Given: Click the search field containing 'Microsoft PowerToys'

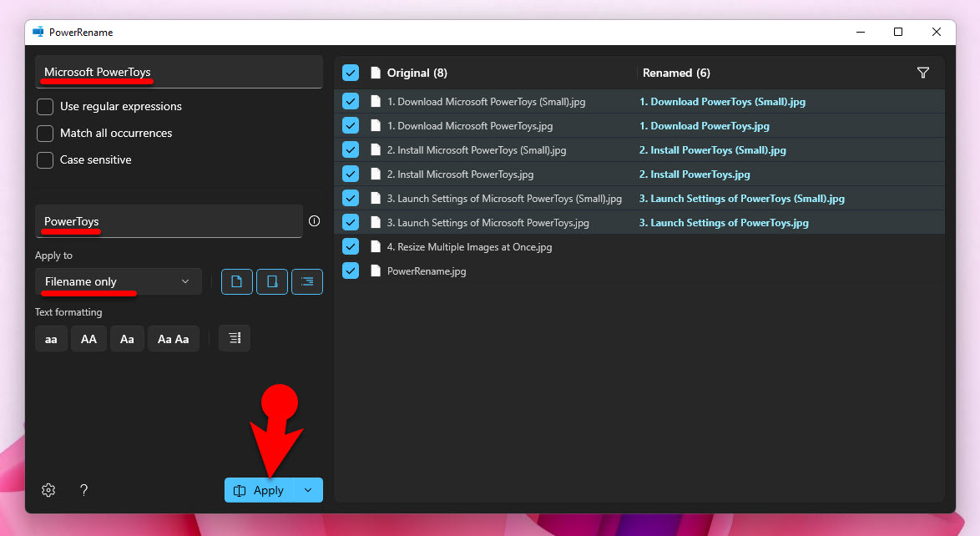Looking at the screenshot, I should tap(179, 72).
